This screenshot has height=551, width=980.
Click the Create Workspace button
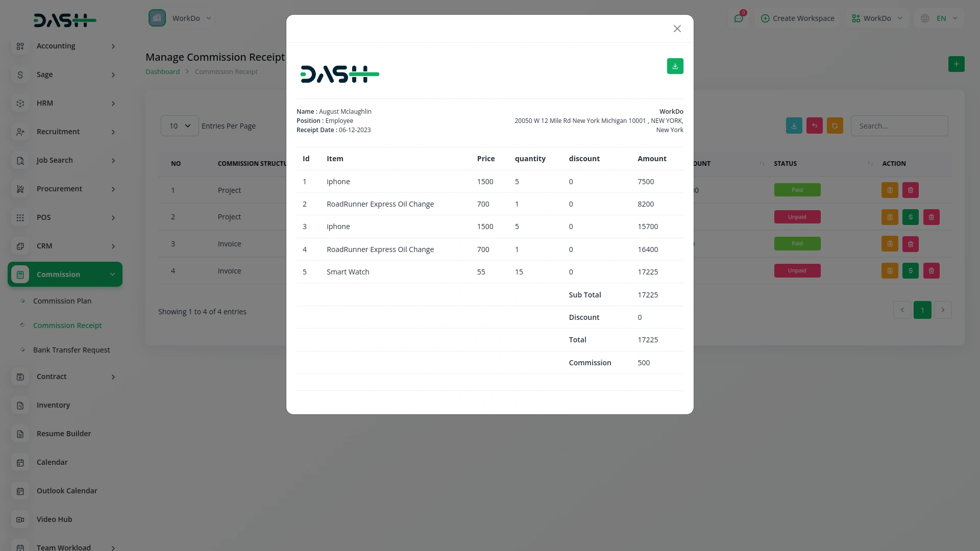797,18
